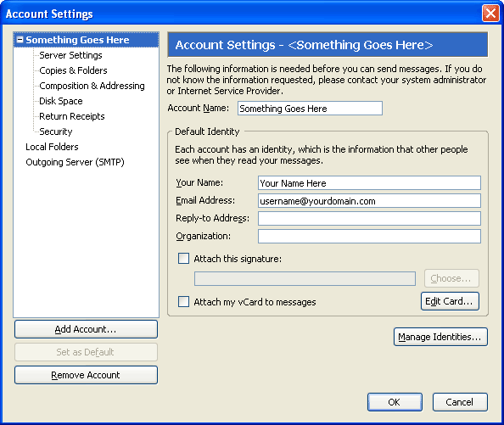The width and height of the screenshot is (504, 425).
Task: Open the Edit Card dialog
Action: coord(450,301)
